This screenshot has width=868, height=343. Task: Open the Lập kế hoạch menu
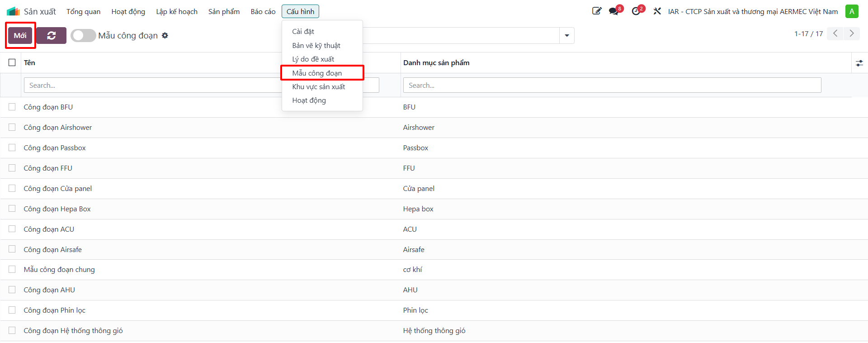click(177, 11)
